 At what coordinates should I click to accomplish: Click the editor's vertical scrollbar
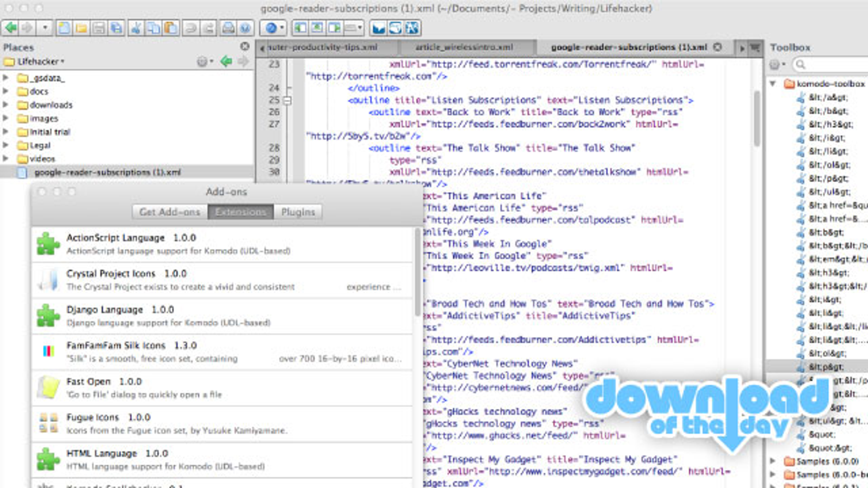[x=757, y=118]
